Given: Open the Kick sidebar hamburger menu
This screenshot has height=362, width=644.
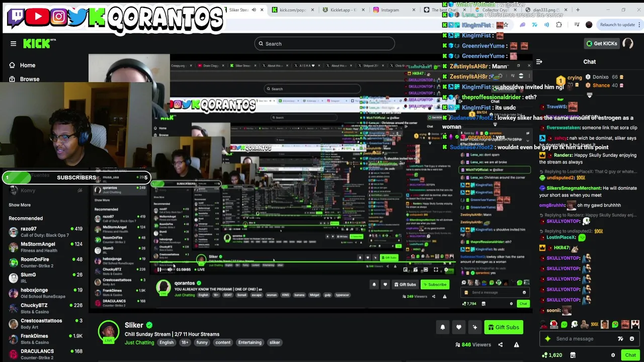Looking at the screenshot, I should point(14,44).
